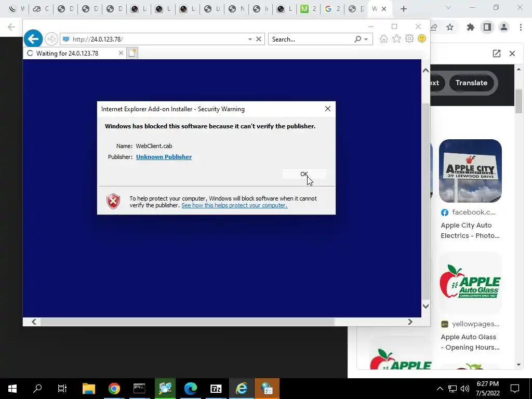The image size is (532, 399).
Task: Click the facebook.c... source label
Action: click(x=474, y=212)
